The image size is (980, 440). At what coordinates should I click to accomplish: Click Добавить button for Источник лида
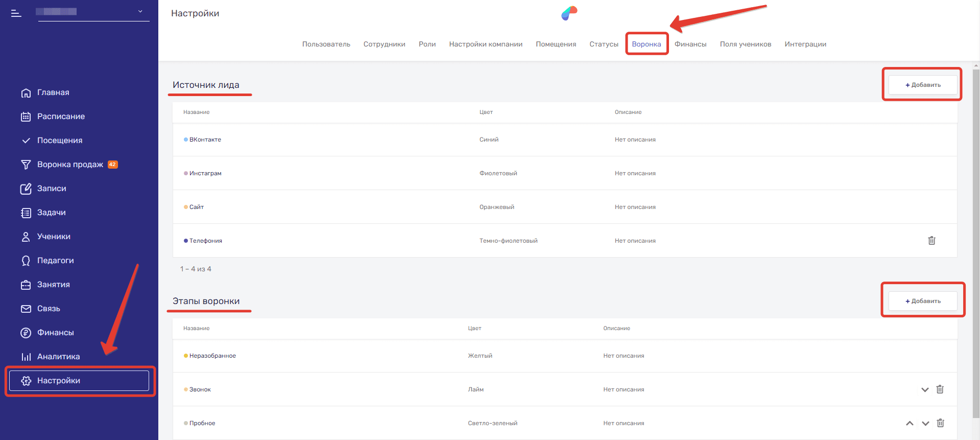[x=923, y=85]
